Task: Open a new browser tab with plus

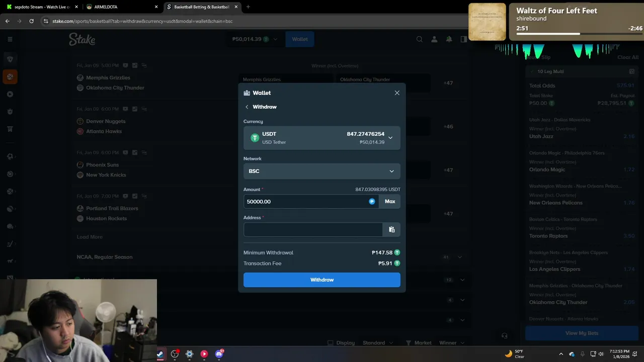Action: pyautogui.click(x=248, y=7)
